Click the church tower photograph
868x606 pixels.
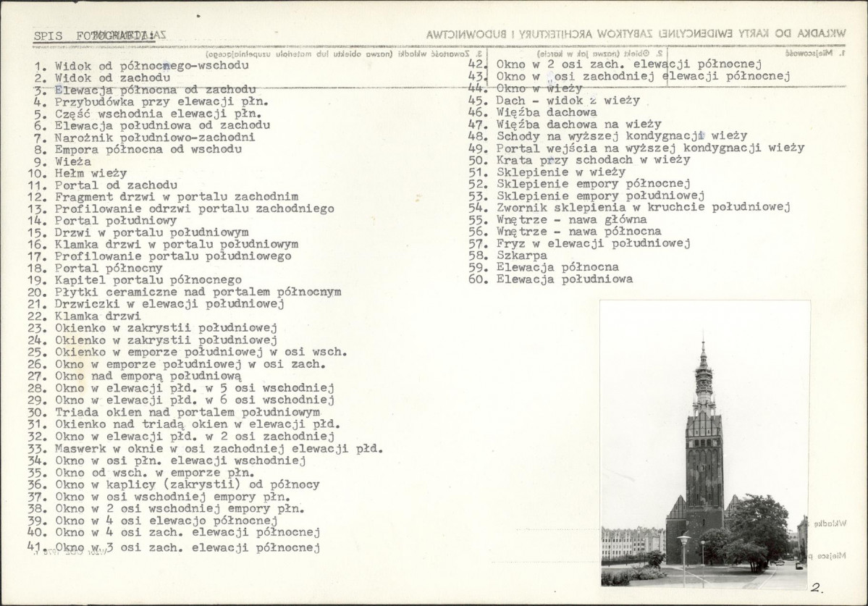pos(704,443)
